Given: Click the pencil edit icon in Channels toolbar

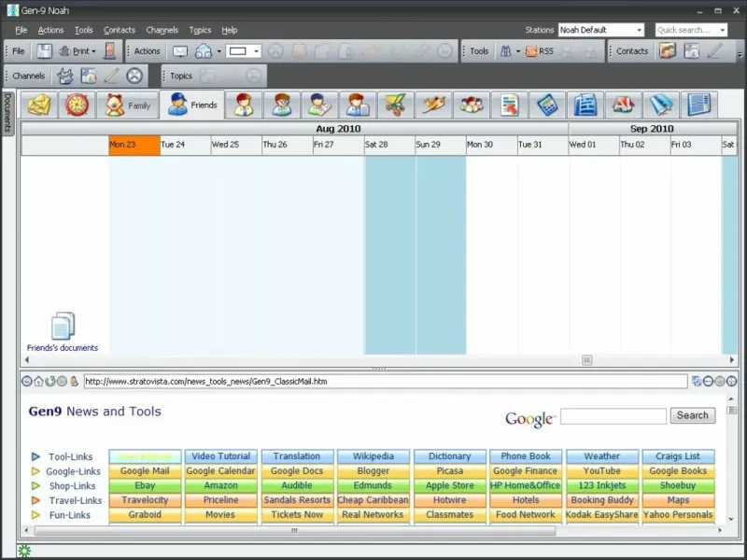Looking at the screenshot, I should click(x=111, y=76).
